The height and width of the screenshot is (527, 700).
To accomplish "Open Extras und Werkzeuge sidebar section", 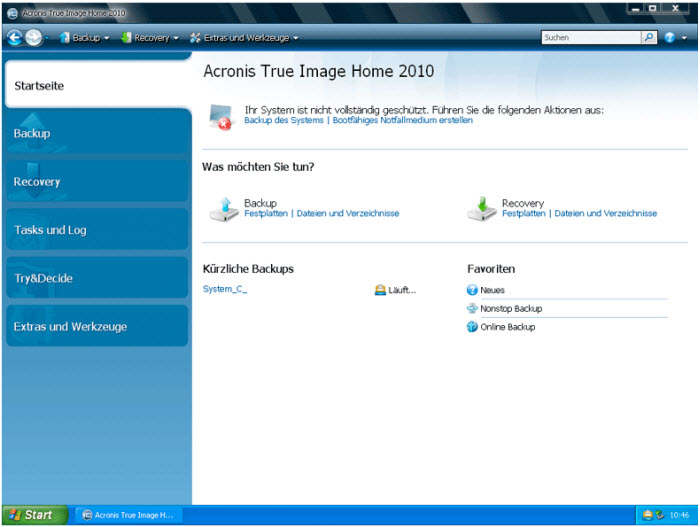I will pos(97,326).
